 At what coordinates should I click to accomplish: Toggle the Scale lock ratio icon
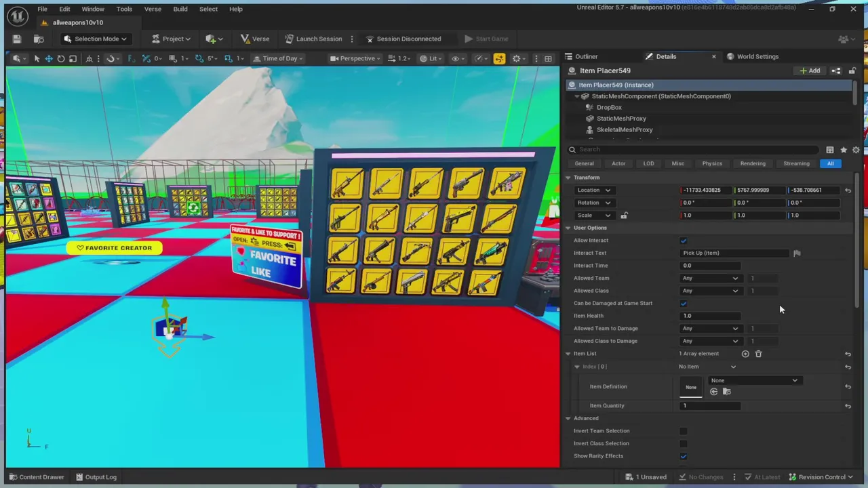click(x=624, y=216)
